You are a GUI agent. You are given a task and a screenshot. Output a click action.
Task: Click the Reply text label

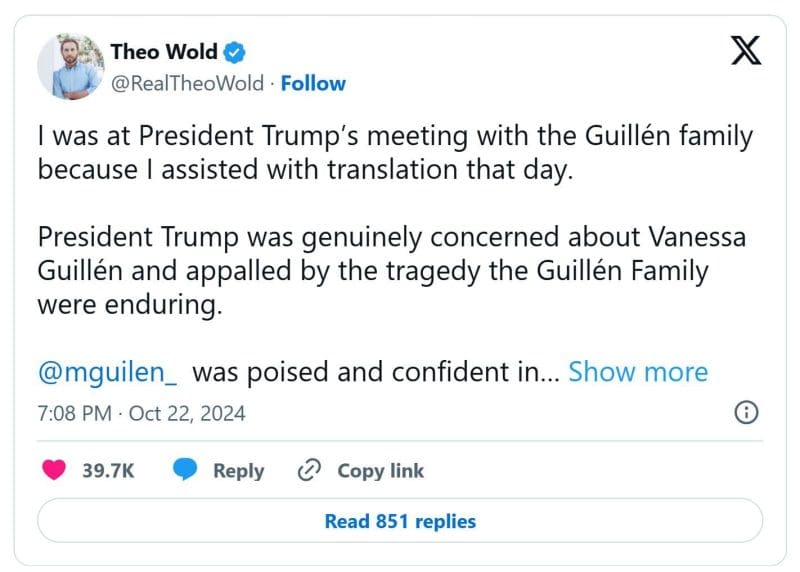(x=238, y=470)
